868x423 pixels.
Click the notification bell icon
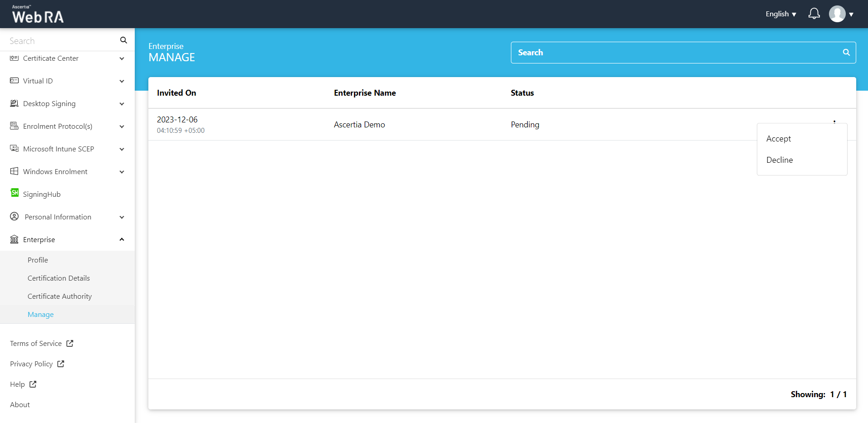[x=814, y=14]
